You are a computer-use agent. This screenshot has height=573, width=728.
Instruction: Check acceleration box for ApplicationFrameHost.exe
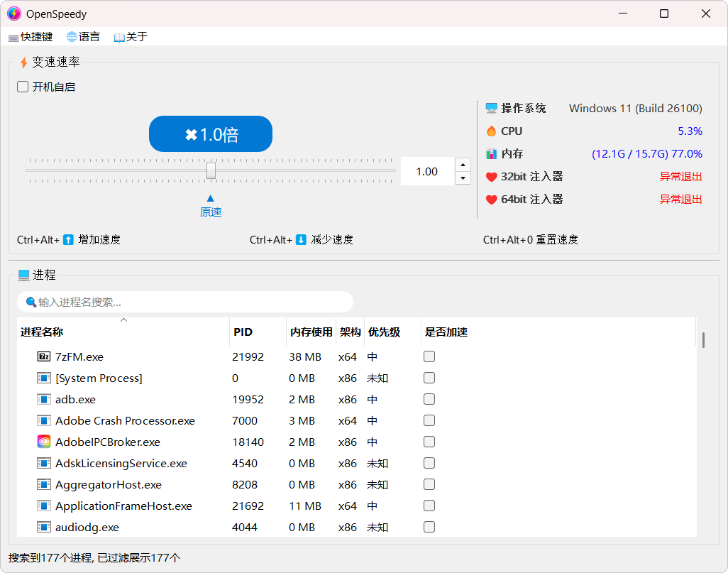(x=429, y=506)
